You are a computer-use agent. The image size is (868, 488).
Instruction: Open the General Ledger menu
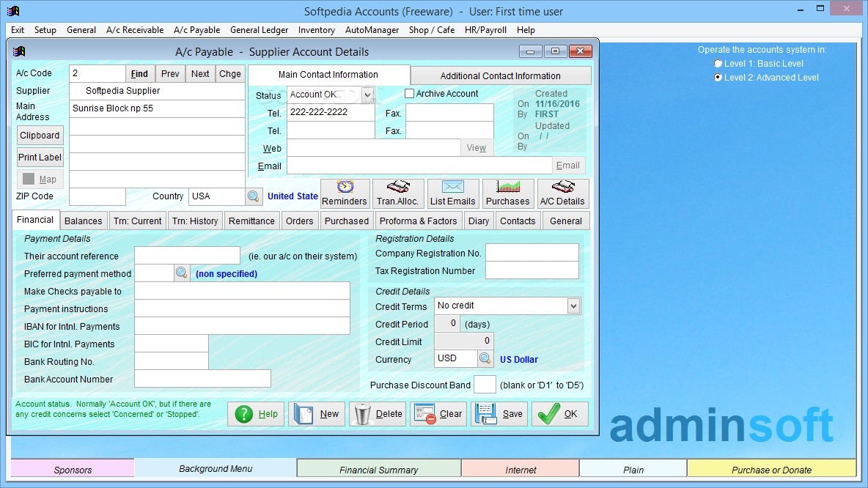pos(259,30)
